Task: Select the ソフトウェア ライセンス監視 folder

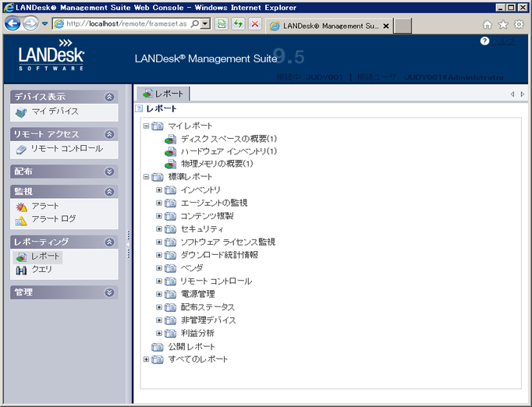Action: point(228,242)
